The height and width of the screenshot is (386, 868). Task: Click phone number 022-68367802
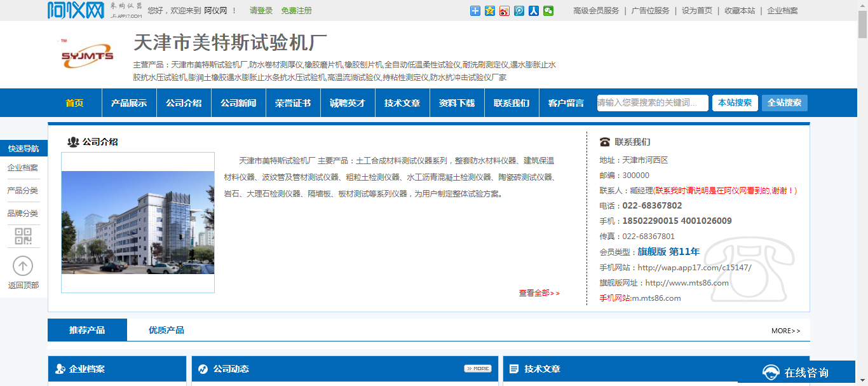coord(652,206)
